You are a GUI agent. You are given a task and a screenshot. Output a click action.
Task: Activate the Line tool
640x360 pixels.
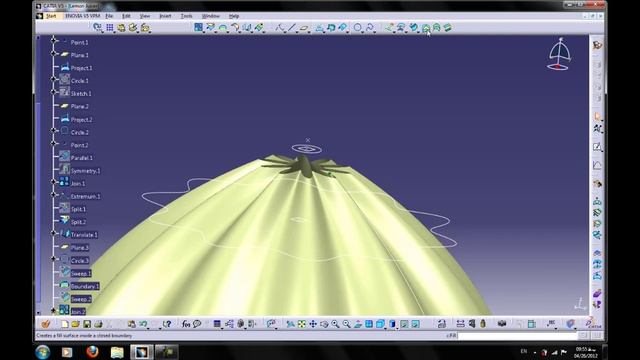tap(292, 28)
